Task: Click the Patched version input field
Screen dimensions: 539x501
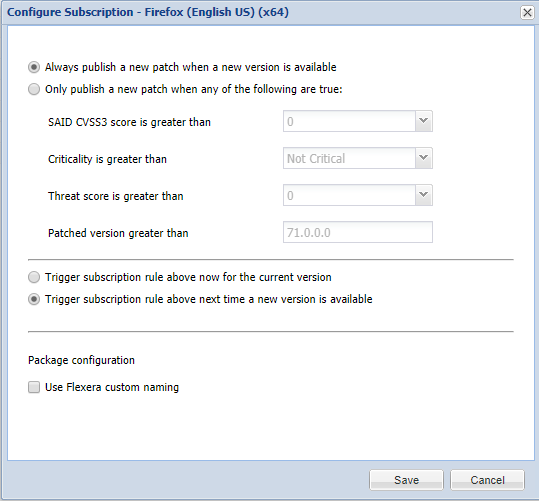Action: (x=358, y=232)
